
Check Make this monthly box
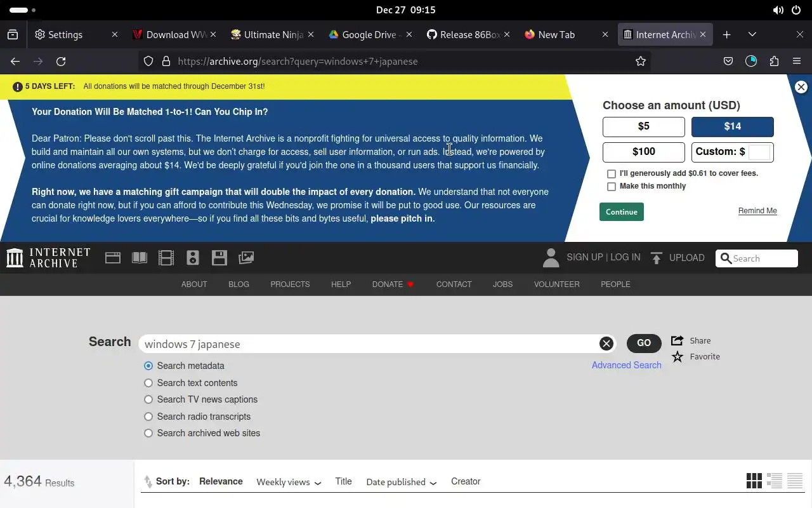tap(612, 187)
